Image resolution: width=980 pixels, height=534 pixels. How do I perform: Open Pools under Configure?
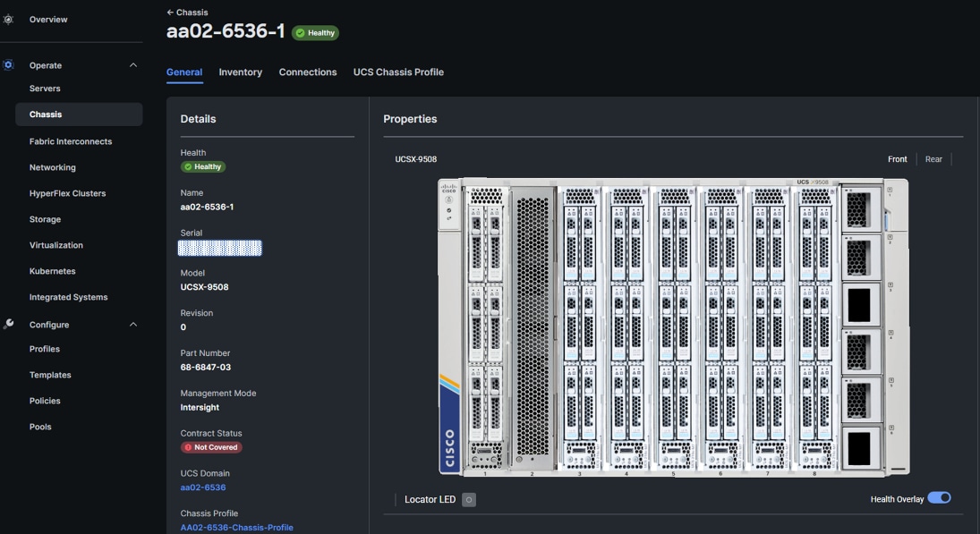coord(40,428)
